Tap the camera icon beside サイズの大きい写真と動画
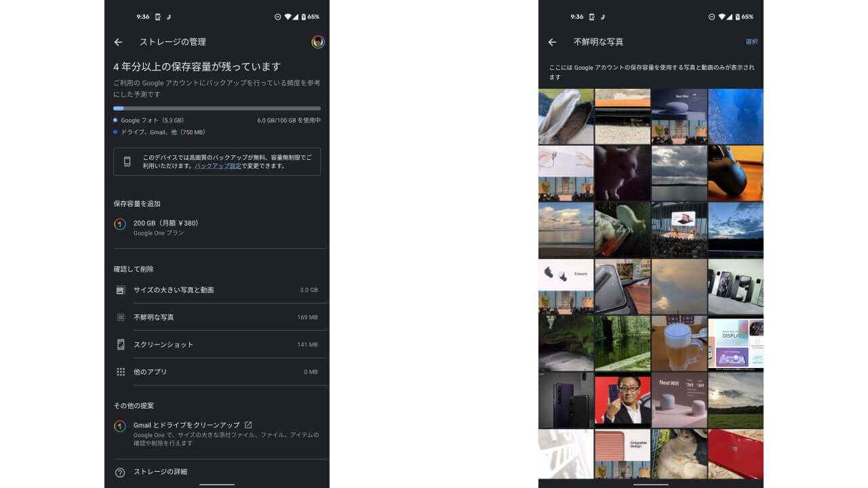Image resolution: width=868 pixels, height=488 pixels. [x=120, y=289]
